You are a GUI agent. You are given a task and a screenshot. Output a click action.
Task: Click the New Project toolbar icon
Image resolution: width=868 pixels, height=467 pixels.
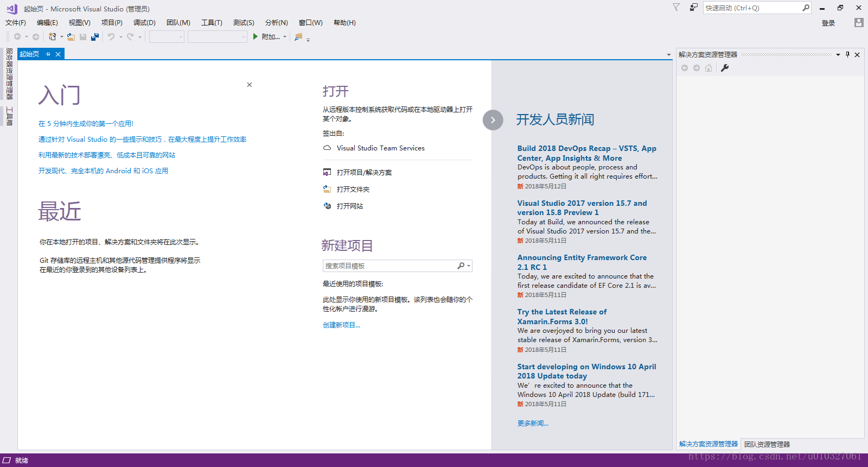click(x=52, y=37)
